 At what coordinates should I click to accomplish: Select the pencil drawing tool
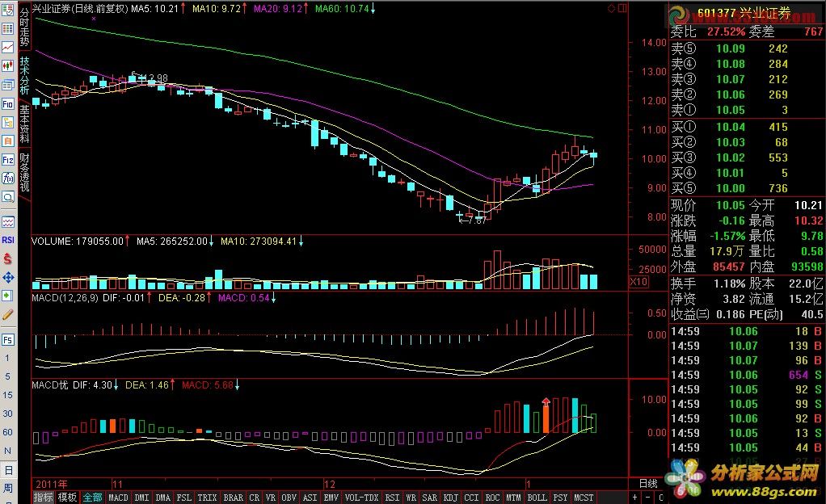coord(8,315)
